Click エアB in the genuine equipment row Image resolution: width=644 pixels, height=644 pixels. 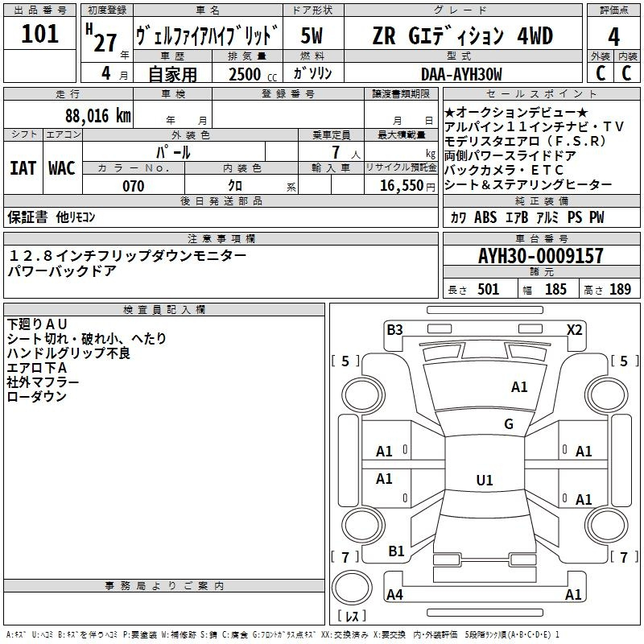(x=517, y=217)
